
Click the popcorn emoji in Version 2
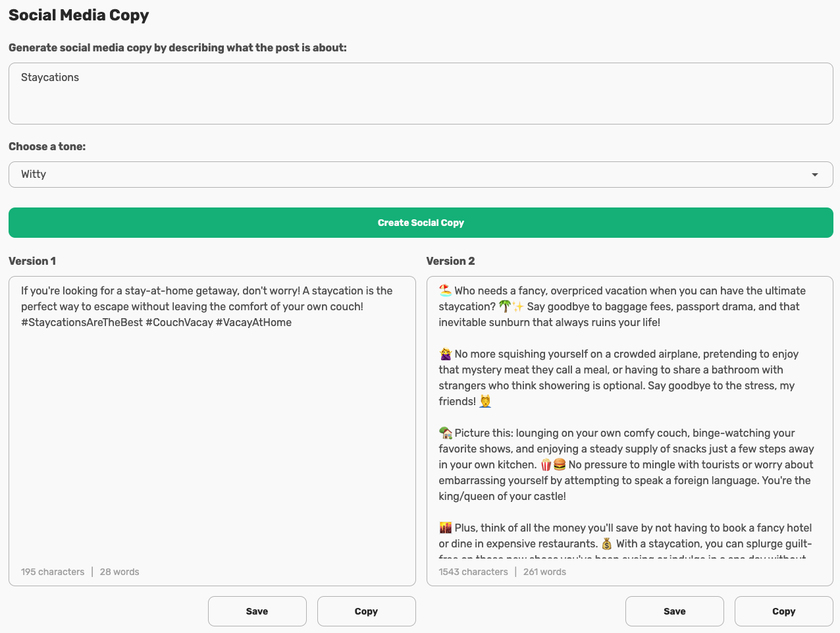[x=546, y=464]
